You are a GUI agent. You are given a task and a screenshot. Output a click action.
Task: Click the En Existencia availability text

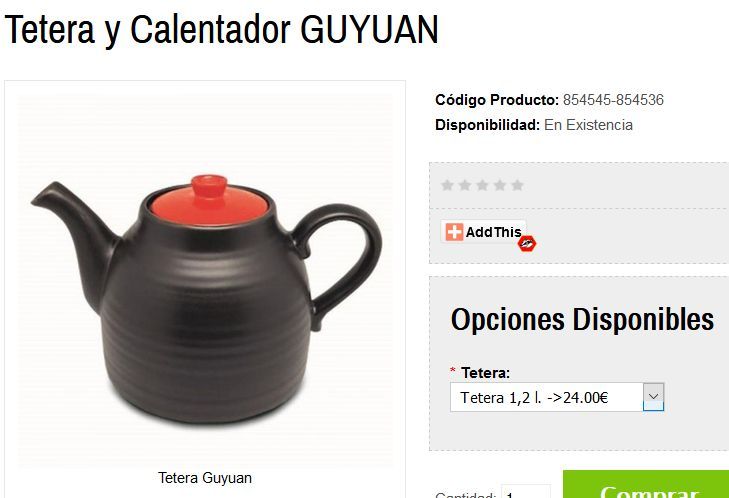click(x=588, y=125)
